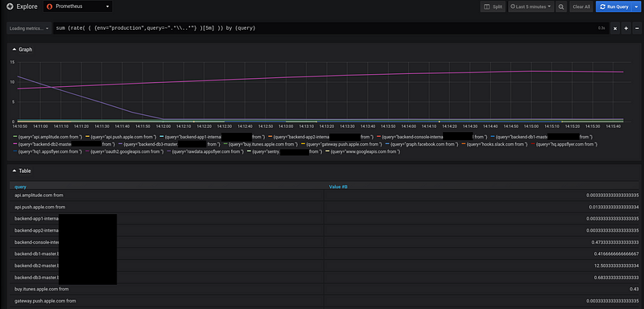Click the zoom-out magnifier icon
644x309 pixels.
coord(561,6)
